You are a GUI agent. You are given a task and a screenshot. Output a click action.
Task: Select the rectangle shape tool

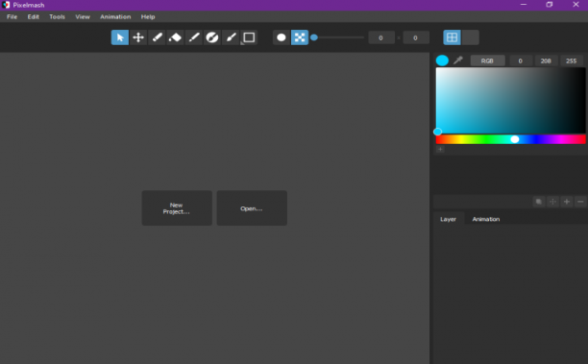249,37
